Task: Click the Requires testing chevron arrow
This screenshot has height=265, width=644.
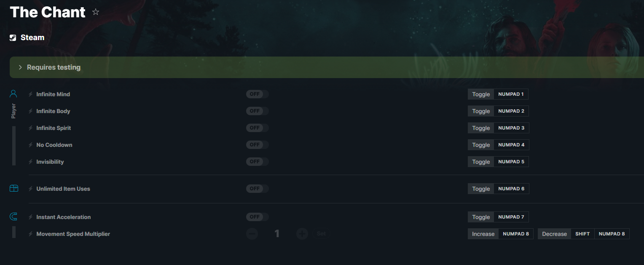Action: [20, 68]
